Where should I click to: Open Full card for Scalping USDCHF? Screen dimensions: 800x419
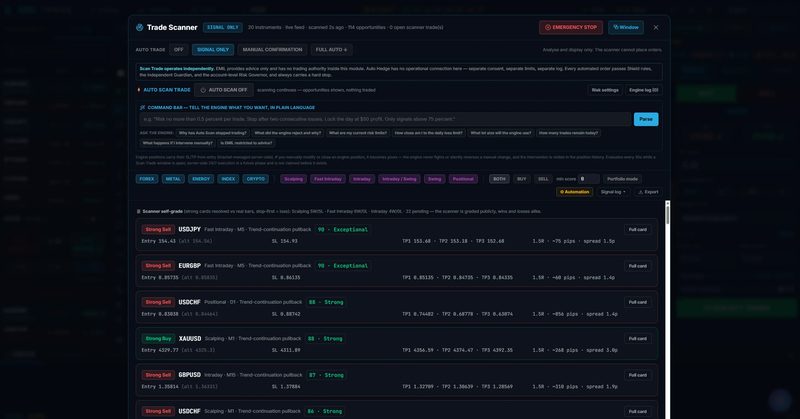tap(638, 411)
